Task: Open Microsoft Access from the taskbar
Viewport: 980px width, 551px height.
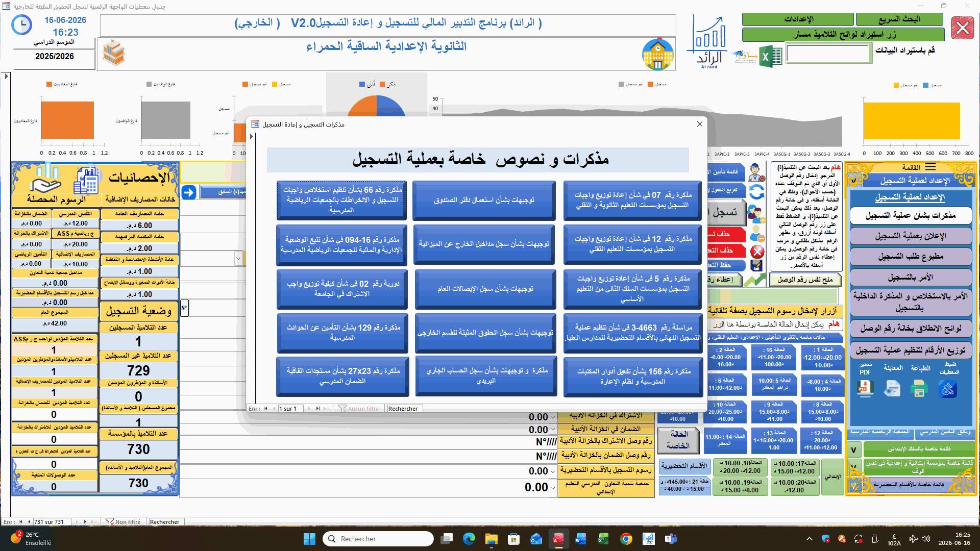Action: (x=558, y=539)
